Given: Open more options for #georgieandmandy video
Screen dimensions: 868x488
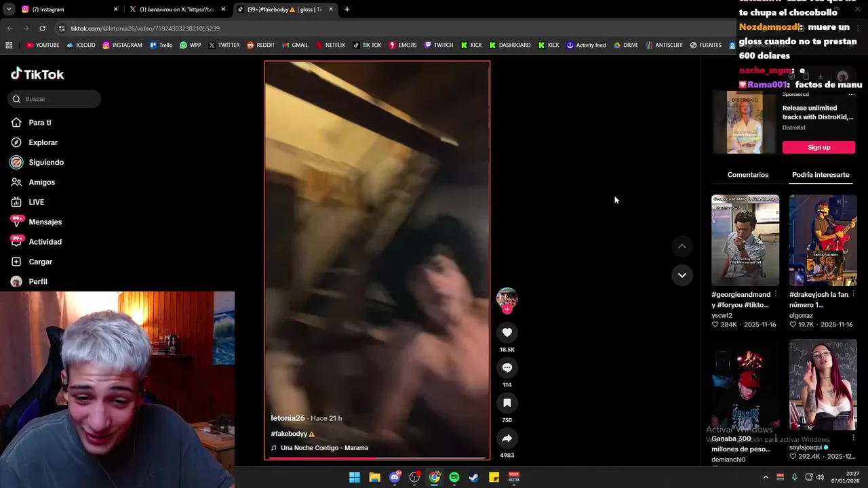Looking at the screenshot, I should [776, 295].
